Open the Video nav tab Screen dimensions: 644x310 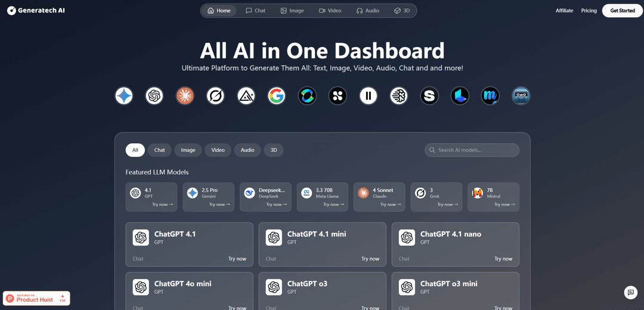[330, 11]
